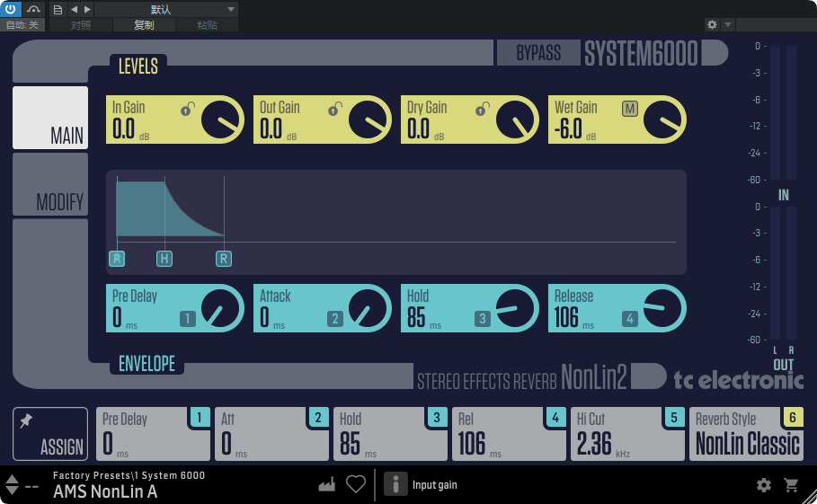Screen dimensions: 817x504
Task: Click assign badge 2 on Attack
Action: point(334,318)
